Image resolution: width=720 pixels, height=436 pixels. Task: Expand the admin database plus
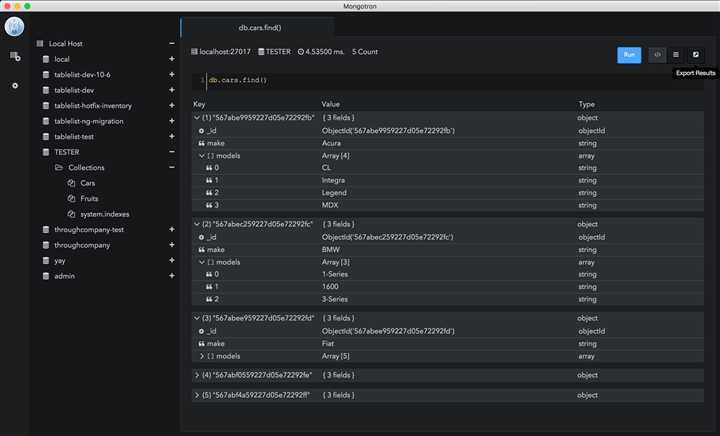[172, 276]
